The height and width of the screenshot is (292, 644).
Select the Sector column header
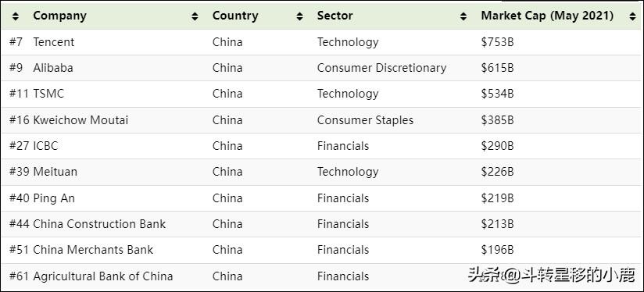pos(335,16)
